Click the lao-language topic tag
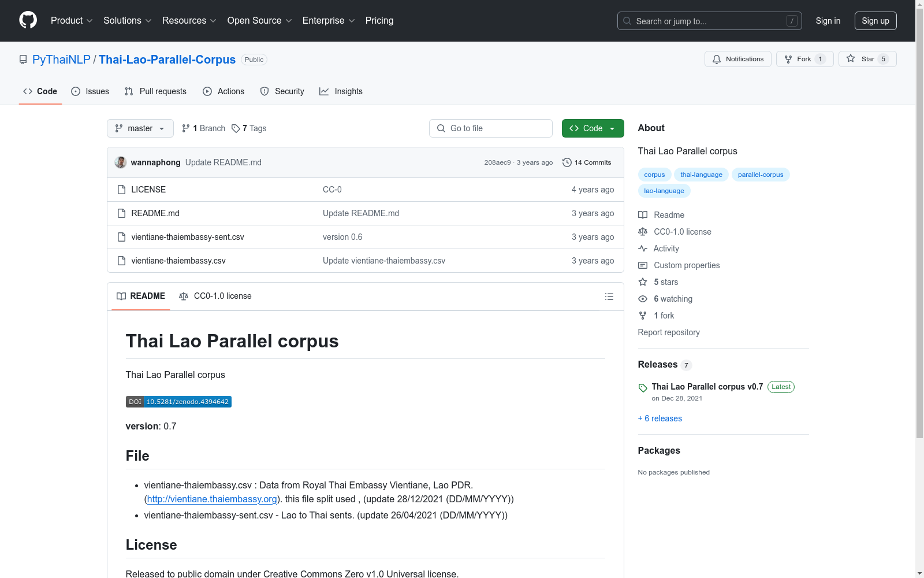Image resolution: width=924 pixels, height=578 pixels. [x=664, y=191]
